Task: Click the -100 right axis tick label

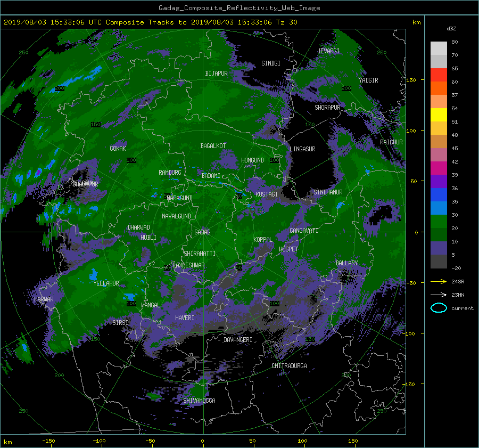Action: (409, 333)
